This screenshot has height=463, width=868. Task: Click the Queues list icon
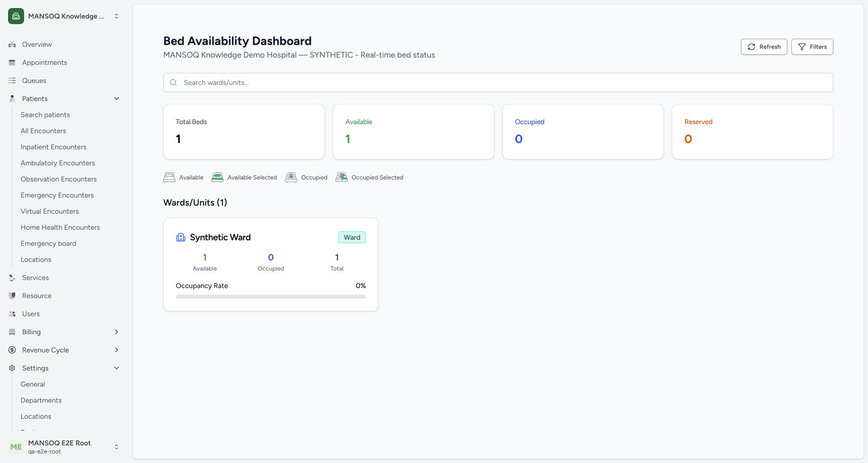(x=12, y=80)
